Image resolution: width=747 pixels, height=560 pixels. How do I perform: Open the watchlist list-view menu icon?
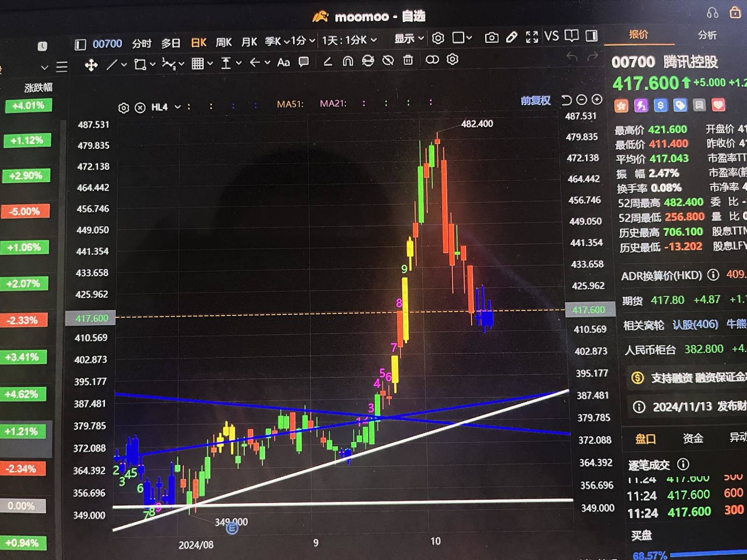pos(62,67)
